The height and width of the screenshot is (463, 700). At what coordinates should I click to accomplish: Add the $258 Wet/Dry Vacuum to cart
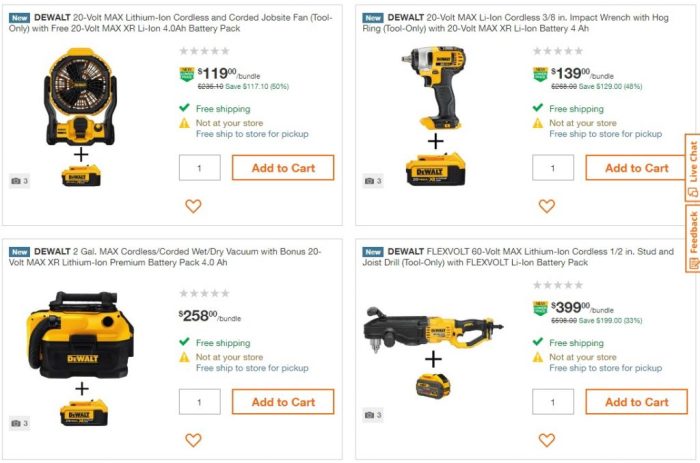click(283, 402)
